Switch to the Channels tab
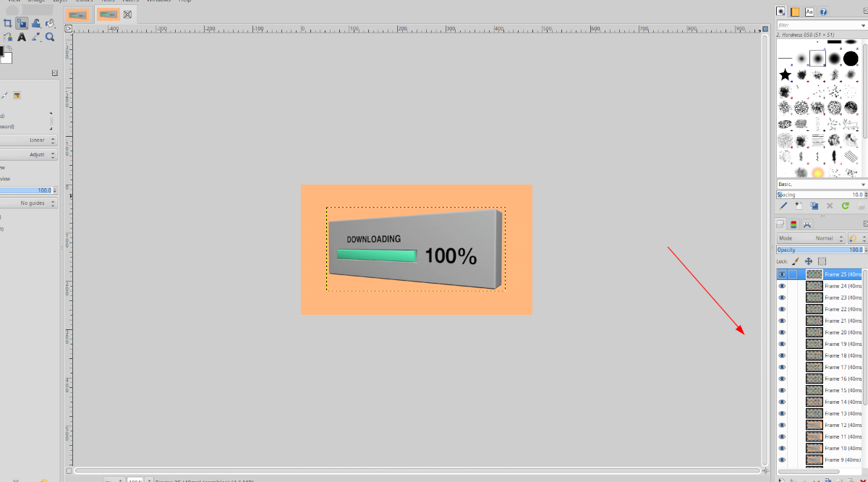 click(793, 224)
